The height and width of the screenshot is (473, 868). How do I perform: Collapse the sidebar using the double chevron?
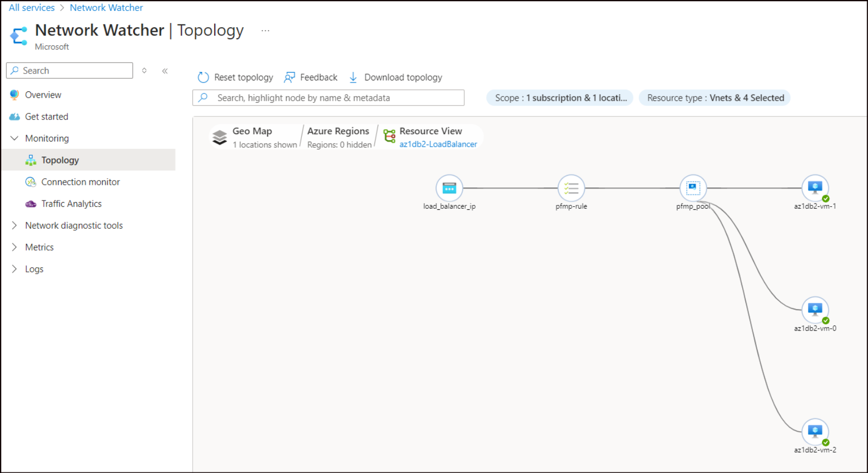pyautogui.click(x=165, y=70)
